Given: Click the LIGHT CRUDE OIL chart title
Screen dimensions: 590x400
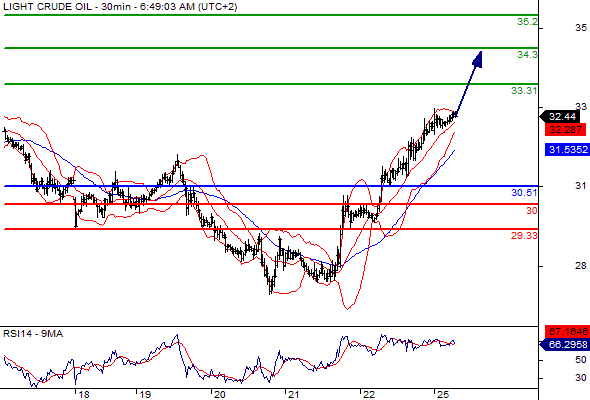Looking at the screenshot, I should [x=47, y=7].
